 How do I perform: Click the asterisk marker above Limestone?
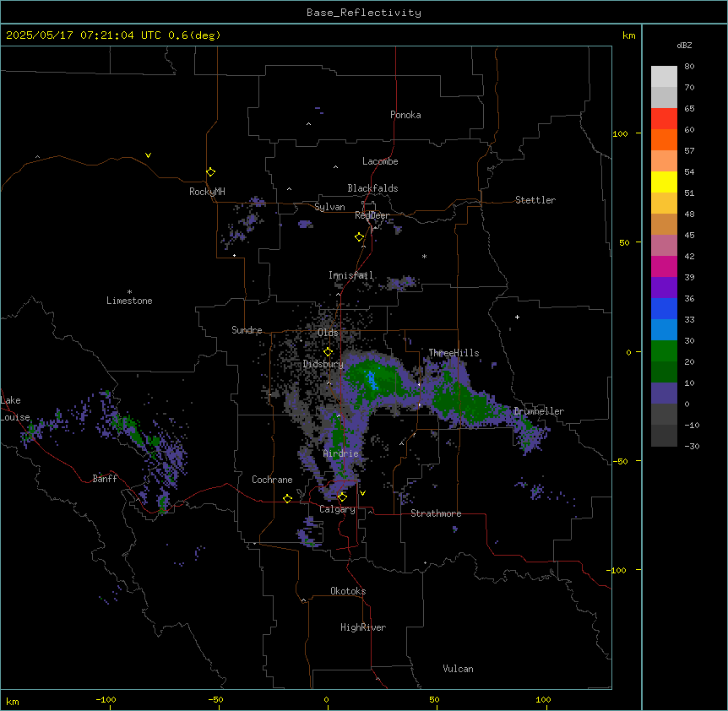click(129, 291)
